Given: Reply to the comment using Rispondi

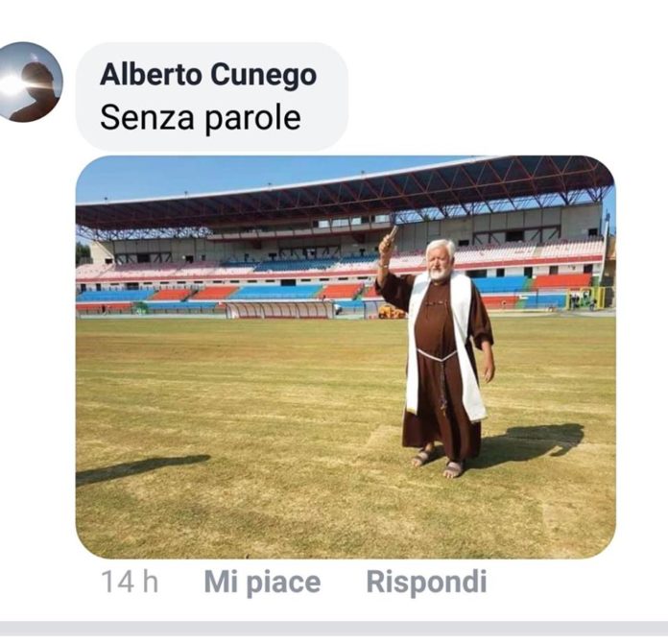Looking at the screenshot, I should [x=426, y=582].
